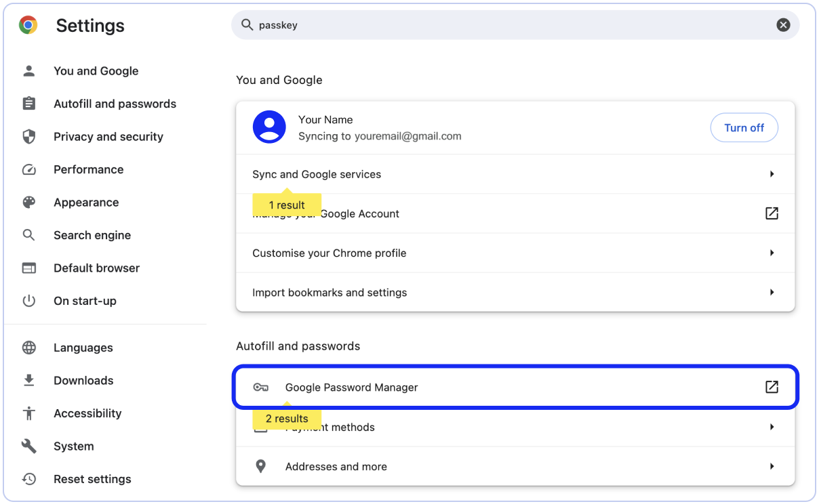819x504 pixels.
Task: Click the Downloads arrow icon
Action: coord(28,380)
